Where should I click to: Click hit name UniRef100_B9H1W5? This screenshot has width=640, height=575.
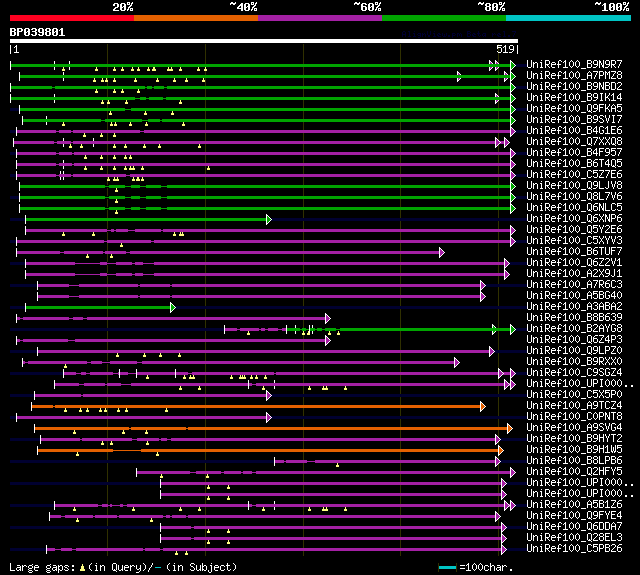[x=574, y=450]
